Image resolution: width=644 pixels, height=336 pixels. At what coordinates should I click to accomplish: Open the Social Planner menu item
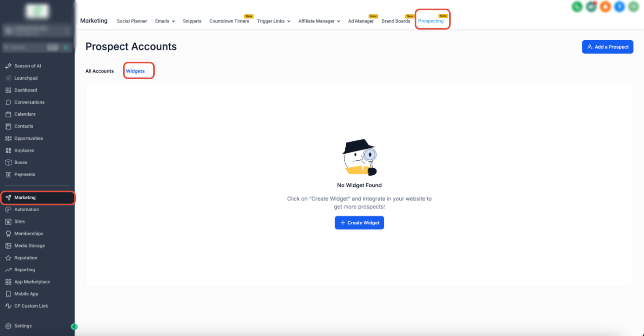(x=132, y=21)
